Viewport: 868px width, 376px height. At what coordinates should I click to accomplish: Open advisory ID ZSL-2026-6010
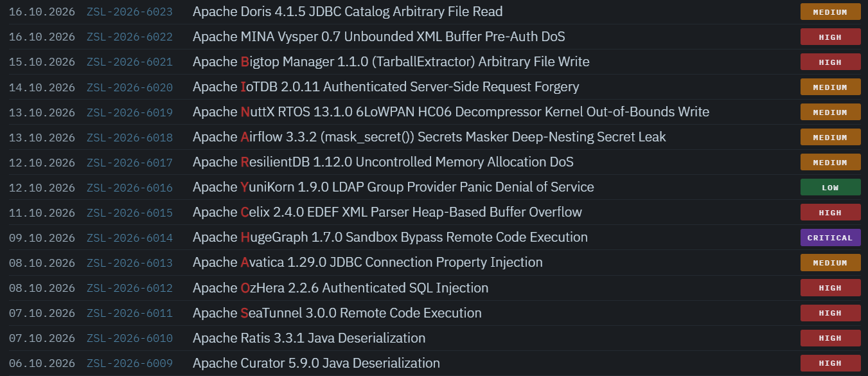click(130, 338)
